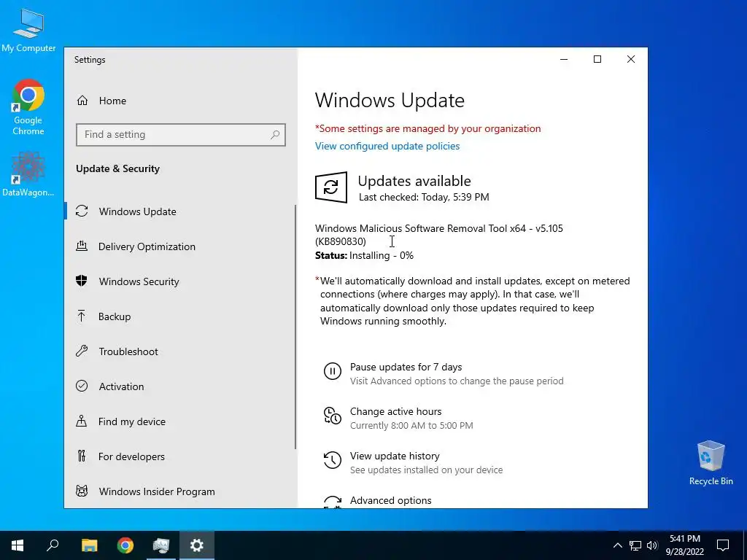Screen dimensions: 747x560
Task: Go to Home in Settings
Action: [x=113, y=101]
